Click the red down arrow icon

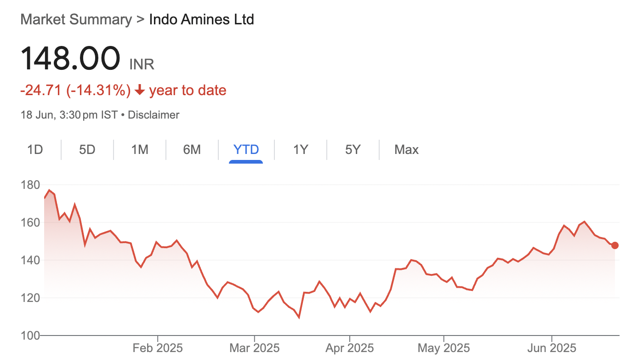tap(140, 91)
